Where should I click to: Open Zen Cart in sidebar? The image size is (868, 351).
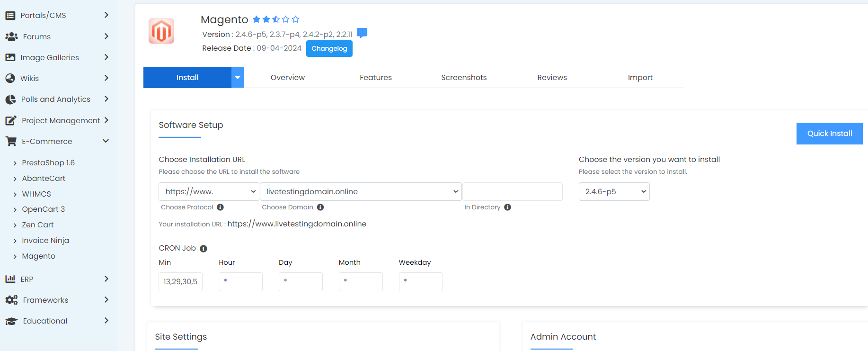pyautogui.click(x=38, y=225)
